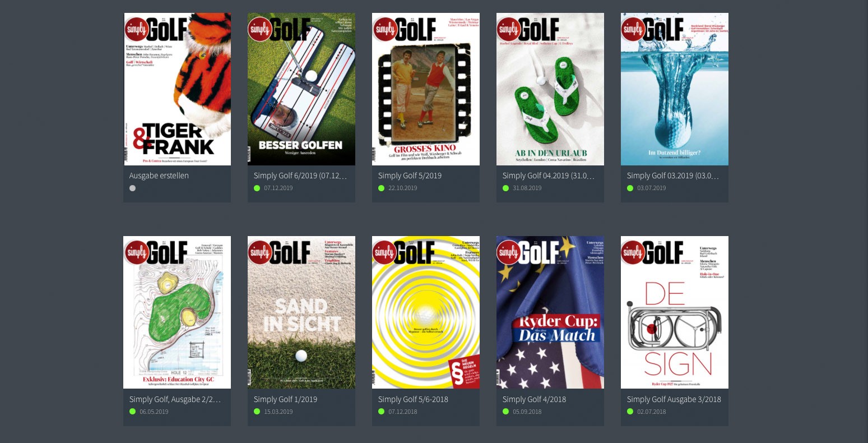Open the Besser Golfen cover thumbnail
This screenshot has width=868, height=443.
[x=301, y=89]
